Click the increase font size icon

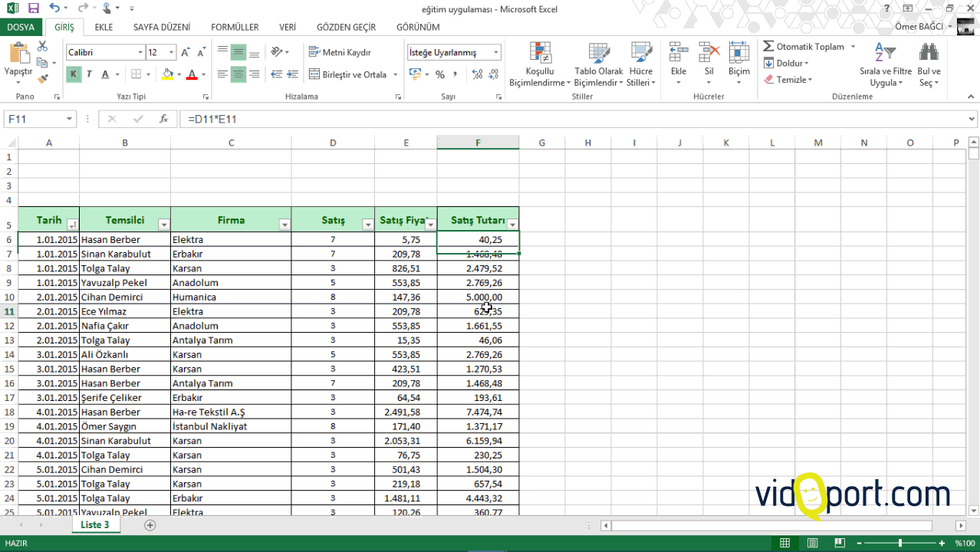[x=186, y=52]
